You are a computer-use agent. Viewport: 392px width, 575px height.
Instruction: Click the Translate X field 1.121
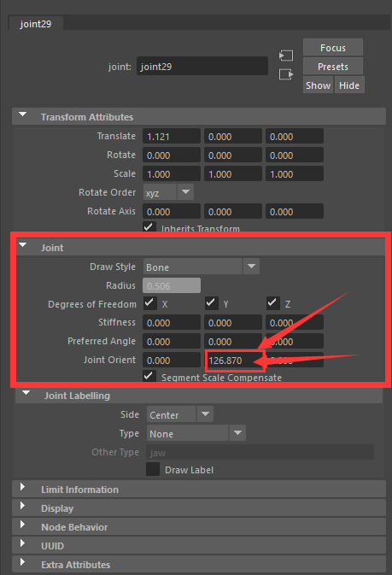click(x=172, y=137)
